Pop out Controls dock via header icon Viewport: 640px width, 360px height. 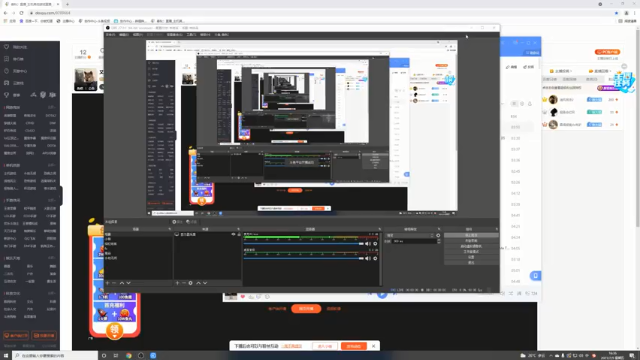497,229
